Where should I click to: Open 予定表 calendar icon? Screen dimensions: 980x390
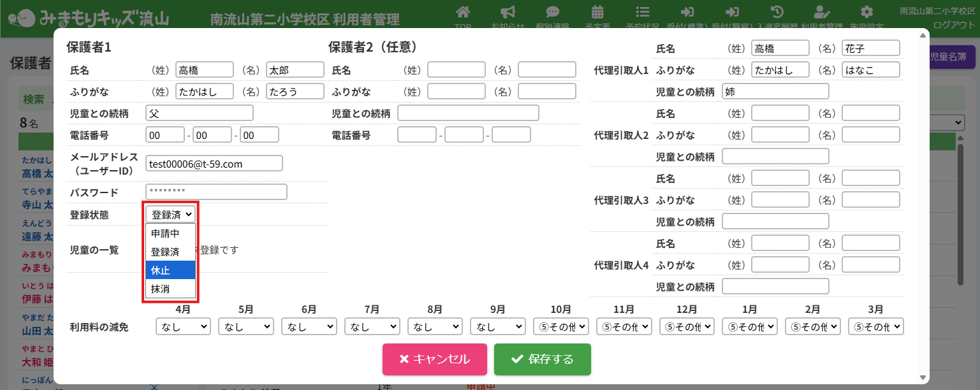point(597,13)
